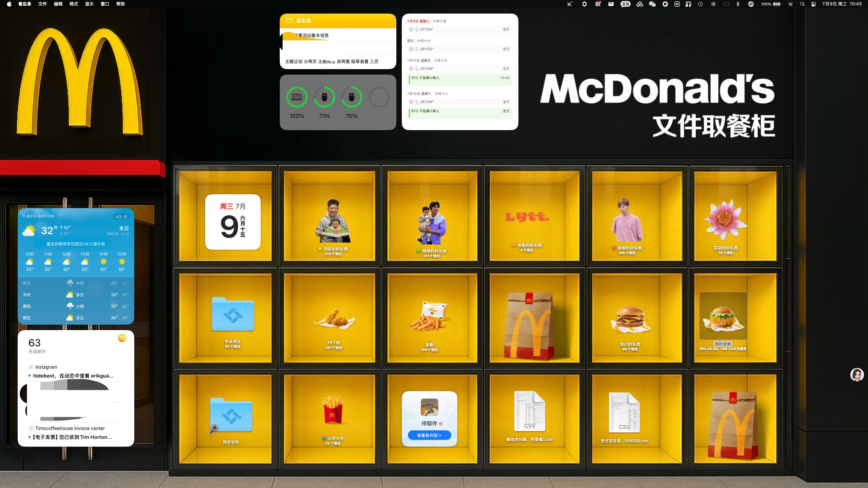868x488 pixels.
Task: Open the 编辑 menu
Action: pos(58,4)
